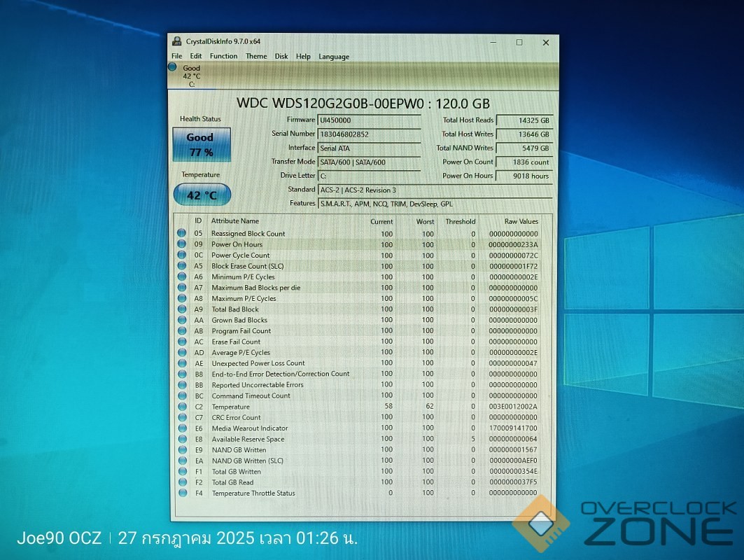This screenshot has width=744, height=560.
Task: Click the Transfer Mode field SATA/600
Action: 369,162
